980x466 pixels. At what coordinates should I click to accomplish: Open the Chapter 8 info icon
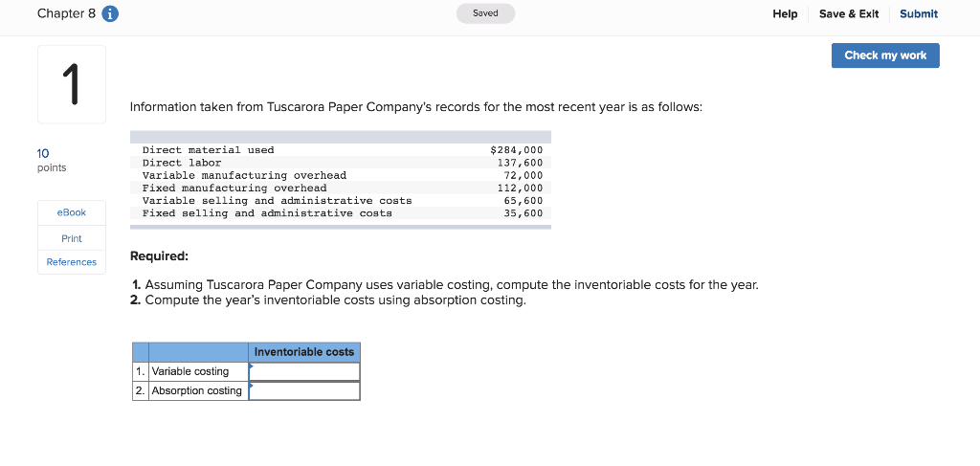(x=110, y=13)
